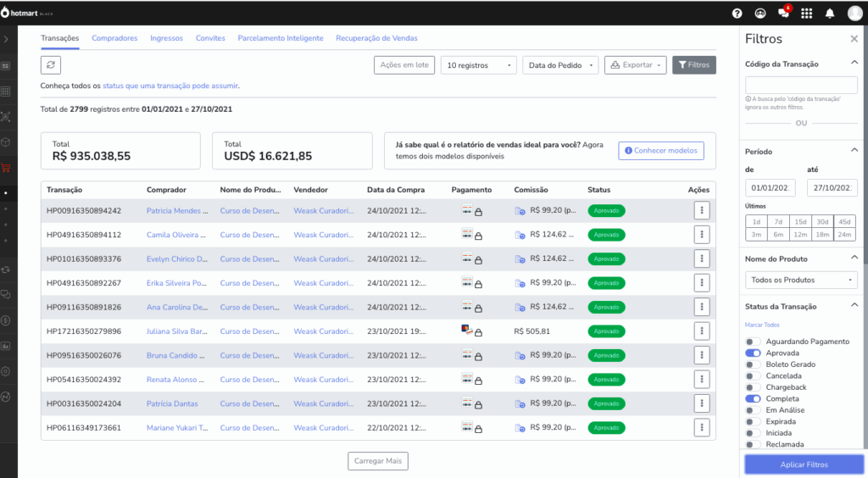
Task: Open actions menu for HP17216350279896
Action: [702, 331]
